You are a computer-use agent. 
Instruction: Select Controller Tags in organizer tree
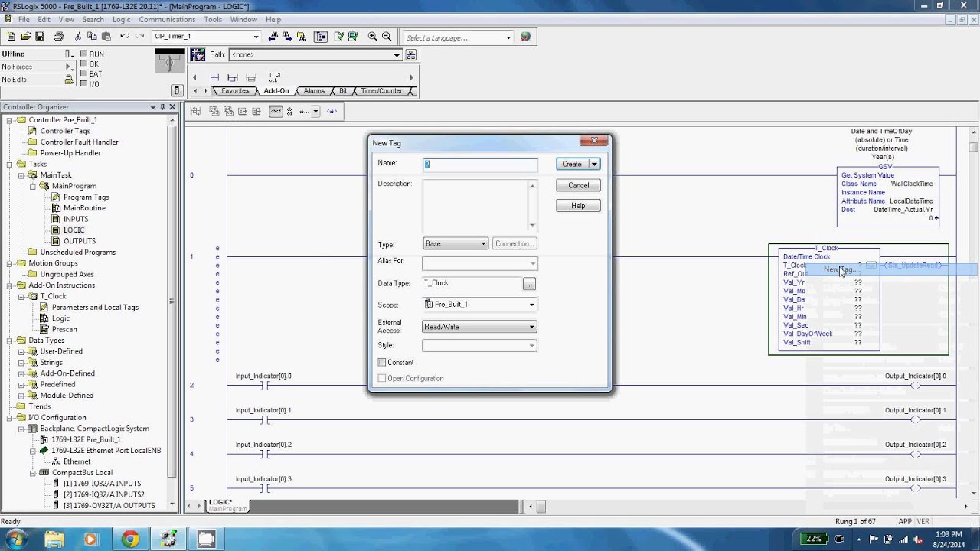coord(64,131)
